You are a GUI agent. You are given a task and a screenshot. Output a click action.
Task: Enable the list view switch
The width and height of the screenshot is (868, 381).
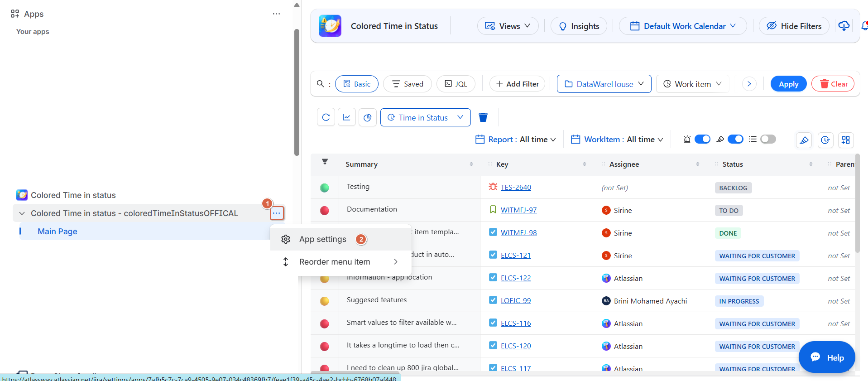tap(768, 139)
